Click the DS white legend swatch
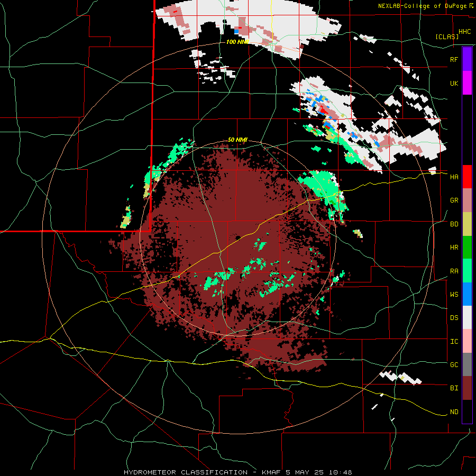Viewport: 476px width, 476px height. tap(467, 317)
